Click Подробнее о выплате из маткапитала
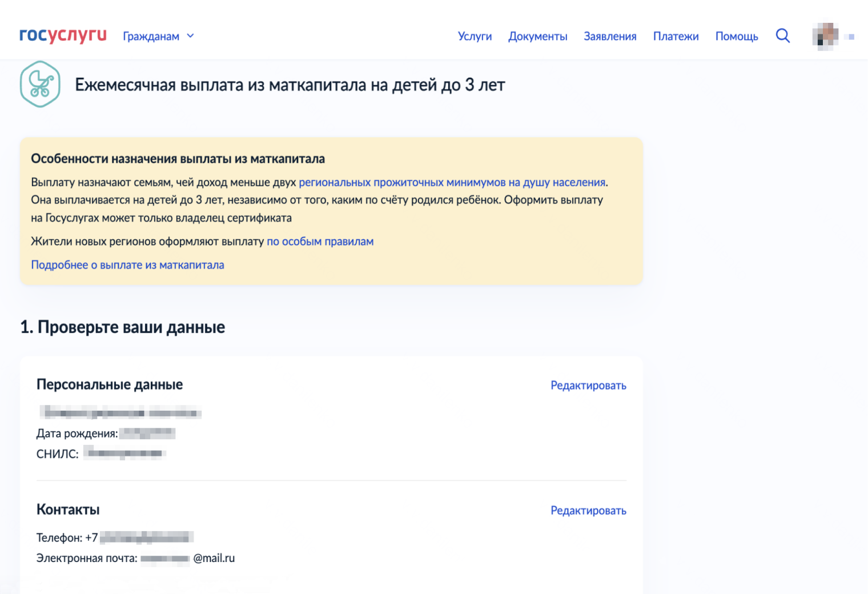 pyautogui.click(x=127, y=264)
